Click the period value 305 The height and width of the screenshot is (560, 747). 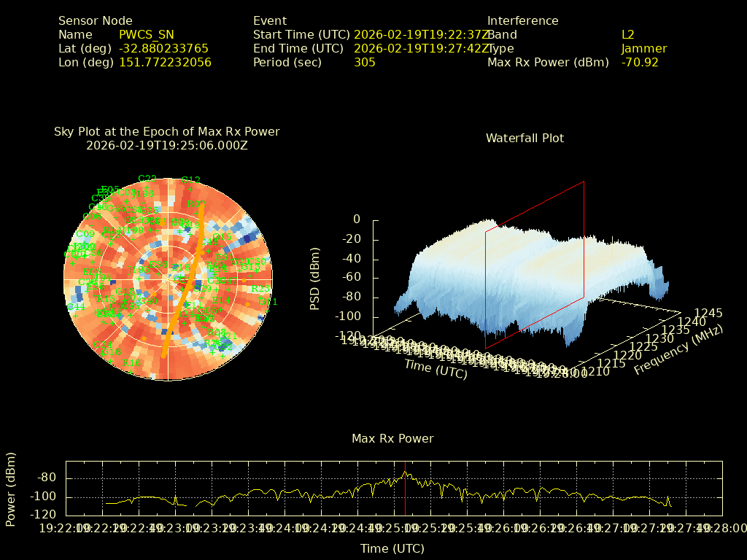coord(365,62)
